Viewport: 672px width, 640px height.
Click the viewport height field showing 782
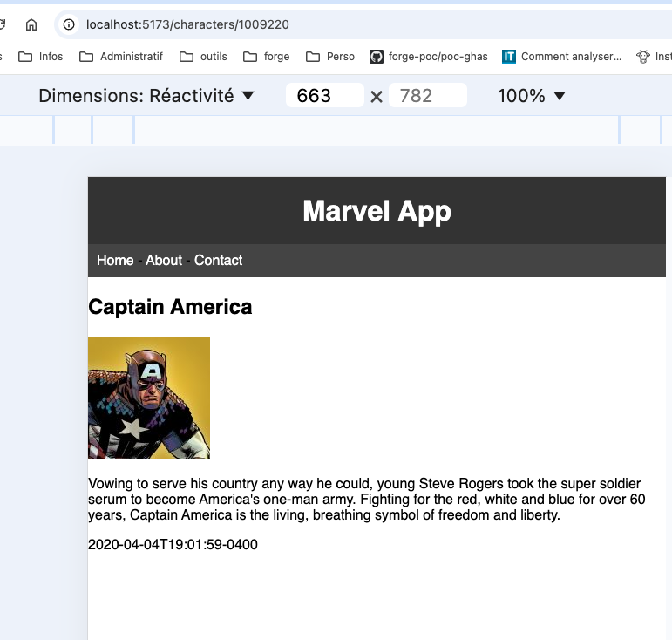pos(427,96)
